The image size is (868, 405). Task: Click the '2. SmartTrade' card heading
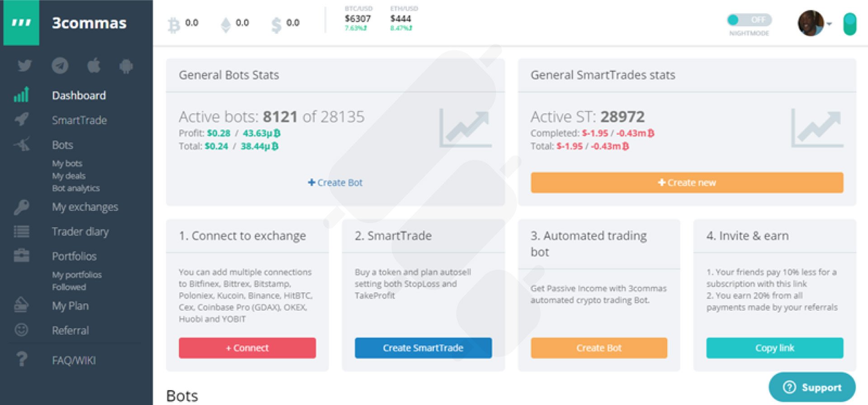pyautogui.click(x=393, y=236)
